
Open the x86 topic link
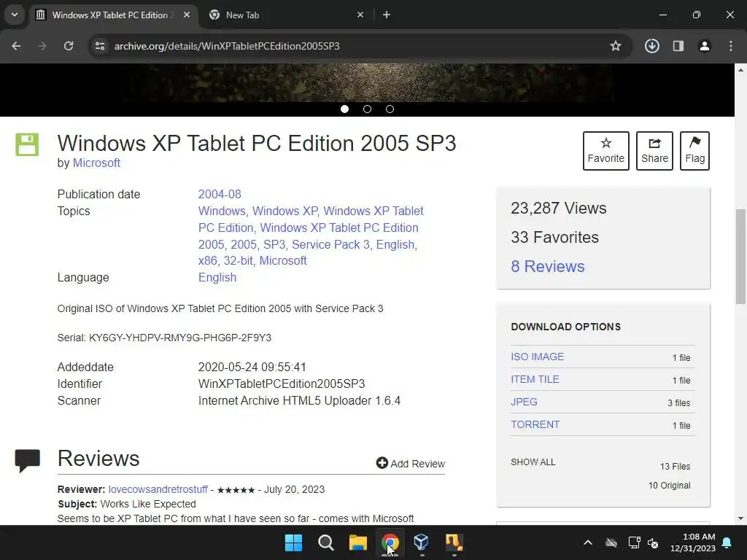[x=207, y=260]
